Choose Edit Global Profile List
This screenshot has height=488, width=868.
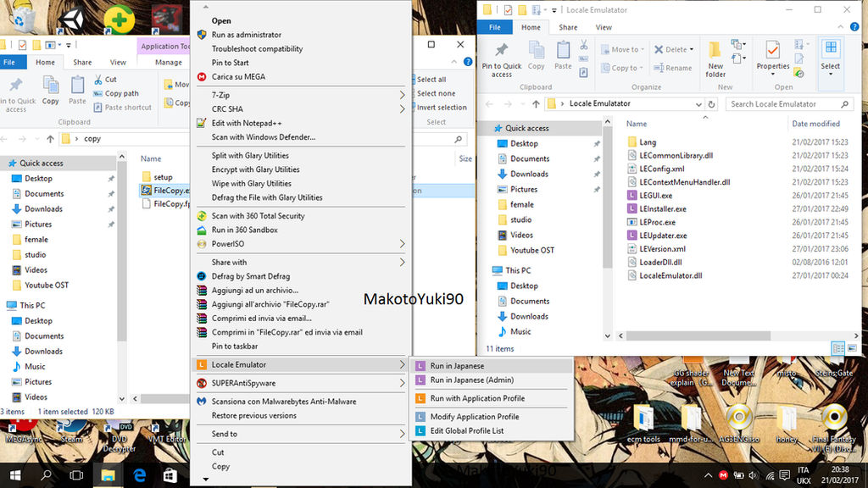pyautogui.click(x=491, y=431)
